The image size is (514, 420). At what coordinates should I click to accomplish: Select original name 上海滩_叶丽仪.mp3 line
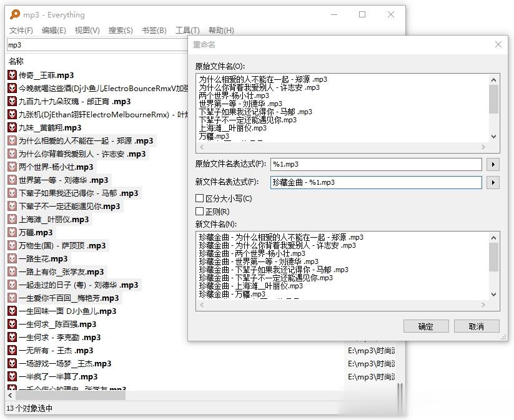tap(233, 128)
